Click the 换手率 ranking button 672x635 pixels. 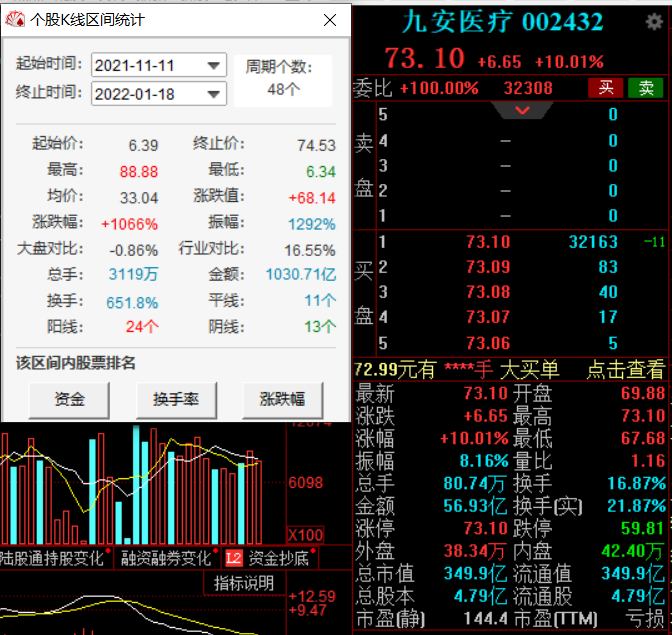(176, 400)
